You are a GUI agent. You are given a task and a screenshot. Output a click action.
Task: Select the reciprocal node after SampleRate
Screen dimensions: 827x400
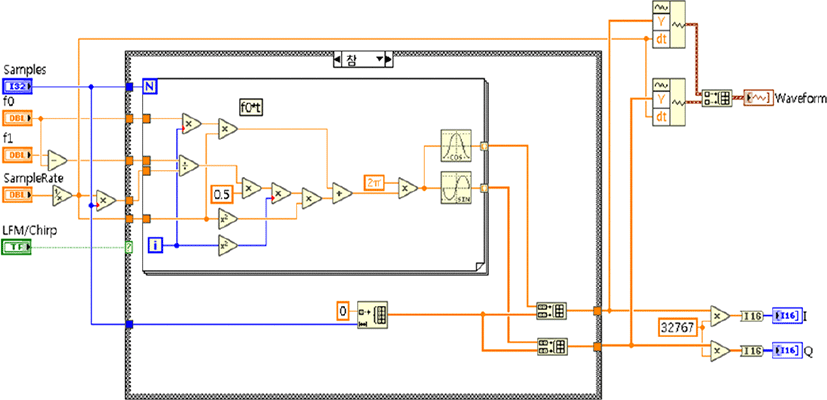click(62, 195)
